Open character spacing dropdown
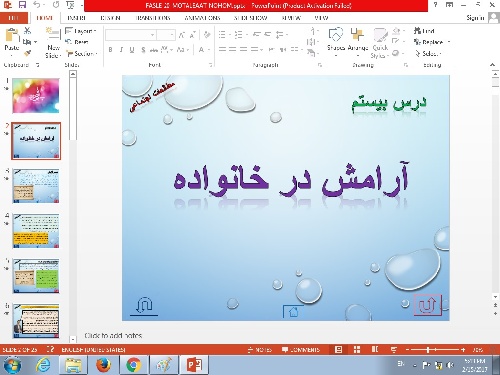The image size is (500, 375). (x=167, y=50)
